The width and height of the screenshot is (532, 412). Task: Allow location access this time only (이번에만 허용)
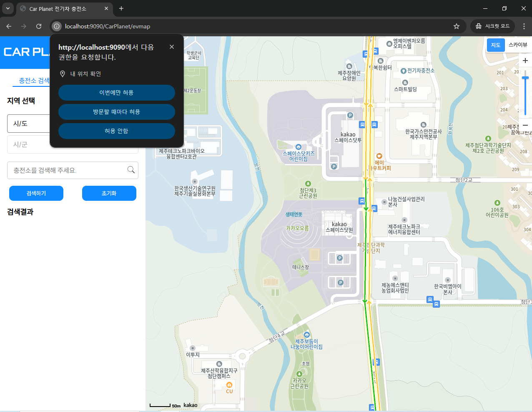[x=116, y=93]
